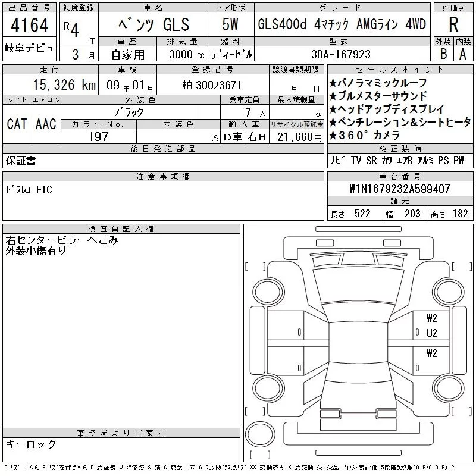Click the underlined 右センターピラーへこみ note
Viewport: 476px width, 476px height.
[x=62, y=240]
